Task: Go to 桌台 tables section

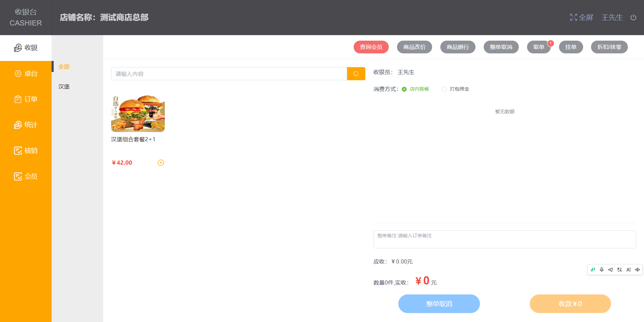Action: tap(26, 73)
